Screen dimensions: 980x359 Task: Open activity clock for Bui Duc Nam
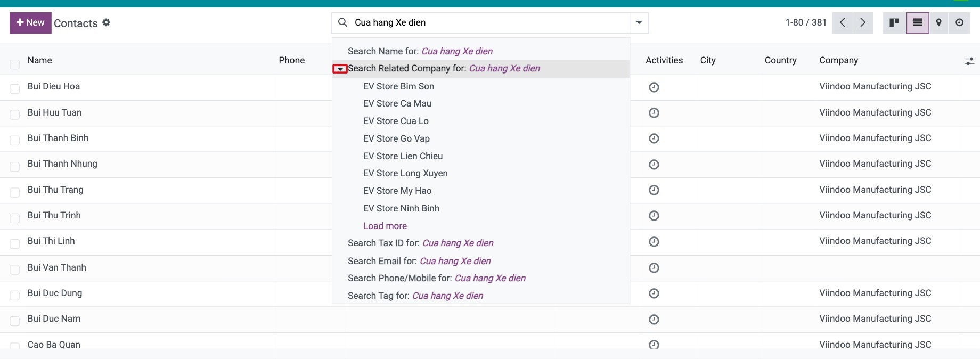[x=654, y=320]
